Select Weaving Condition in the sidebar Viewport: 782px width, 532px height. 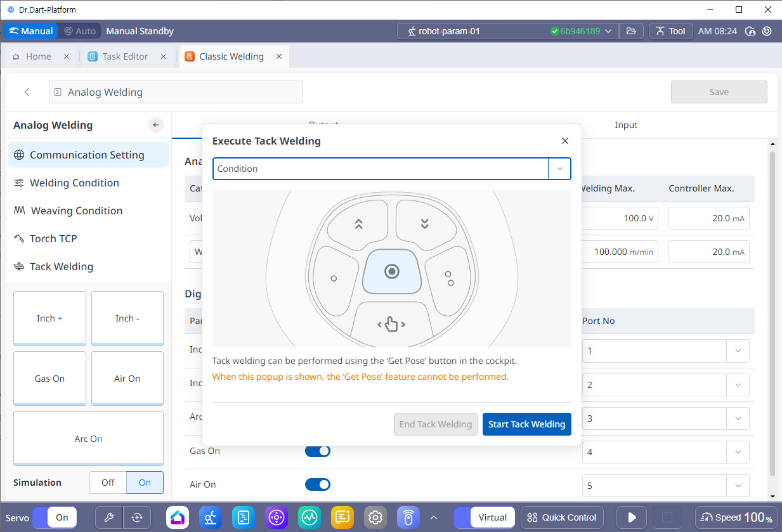click(x=76, y=211)
